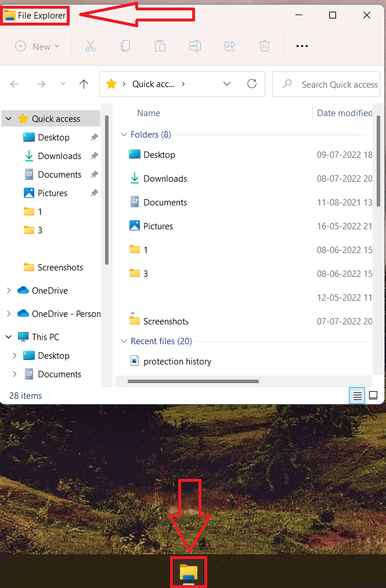
Task: Select Screenshots folder in file list
Action: 165,322
